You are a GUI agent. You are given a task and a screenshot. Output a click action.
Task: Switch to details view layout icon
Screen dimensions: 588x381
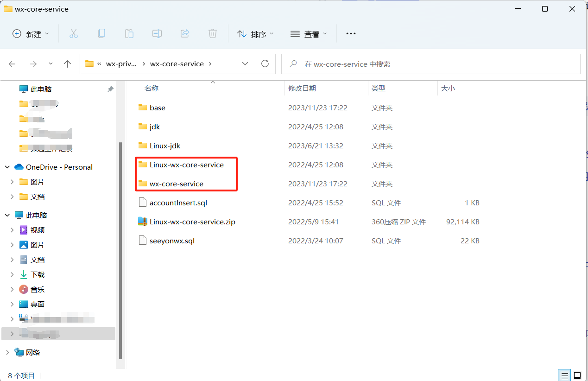pyautogui.click(x=564, y=375)
